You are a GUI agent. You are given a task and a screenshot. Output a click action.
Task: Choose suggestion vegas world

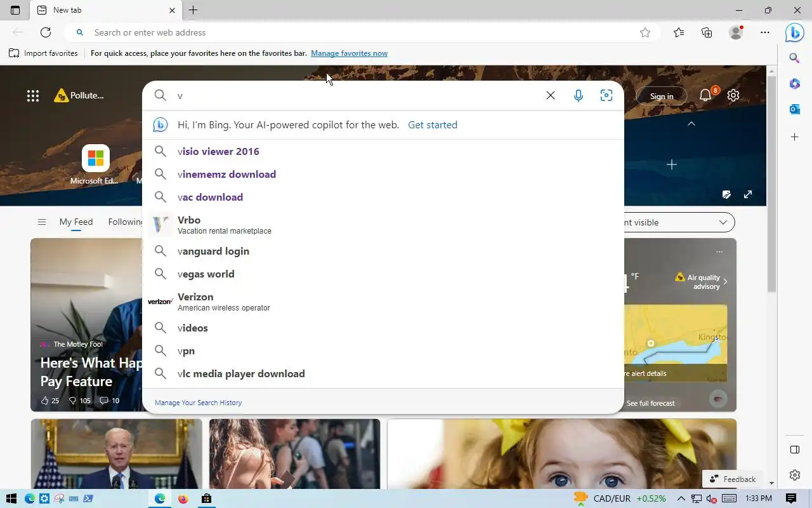[383, 274]
